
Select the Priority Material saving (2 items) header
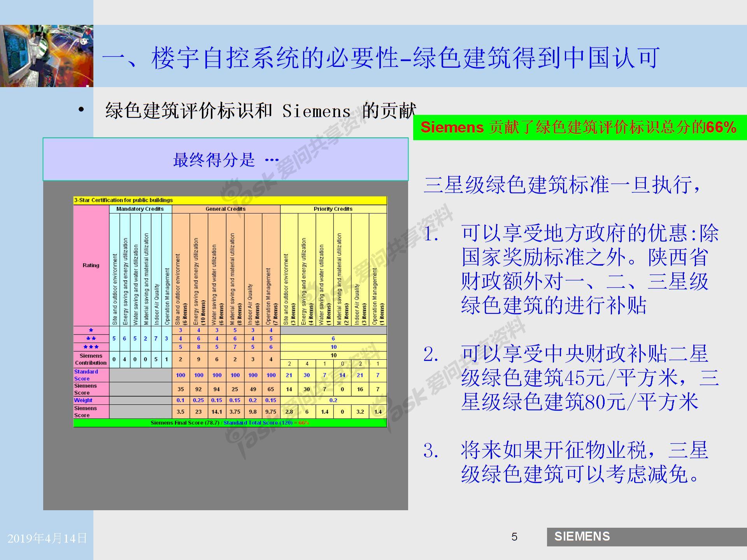[342, 269]
